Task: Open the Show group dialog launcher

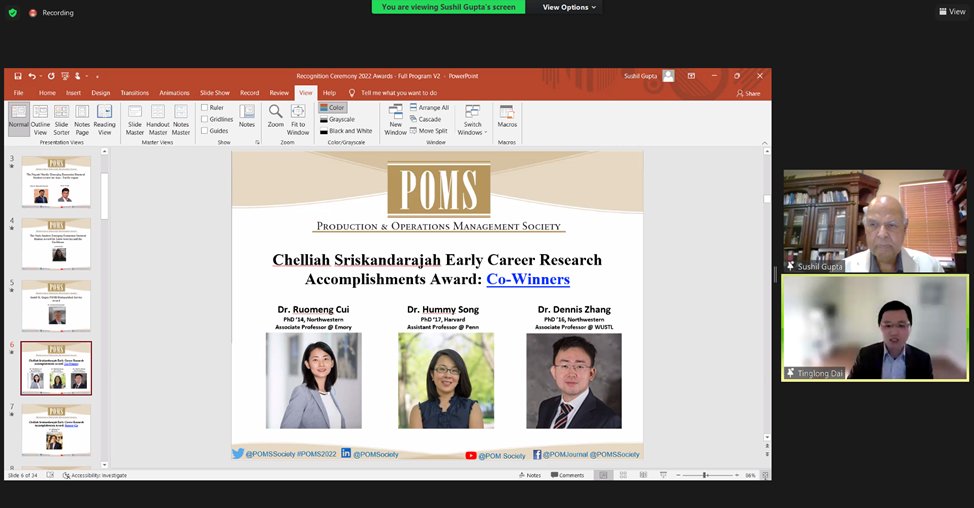Action: 257,142
